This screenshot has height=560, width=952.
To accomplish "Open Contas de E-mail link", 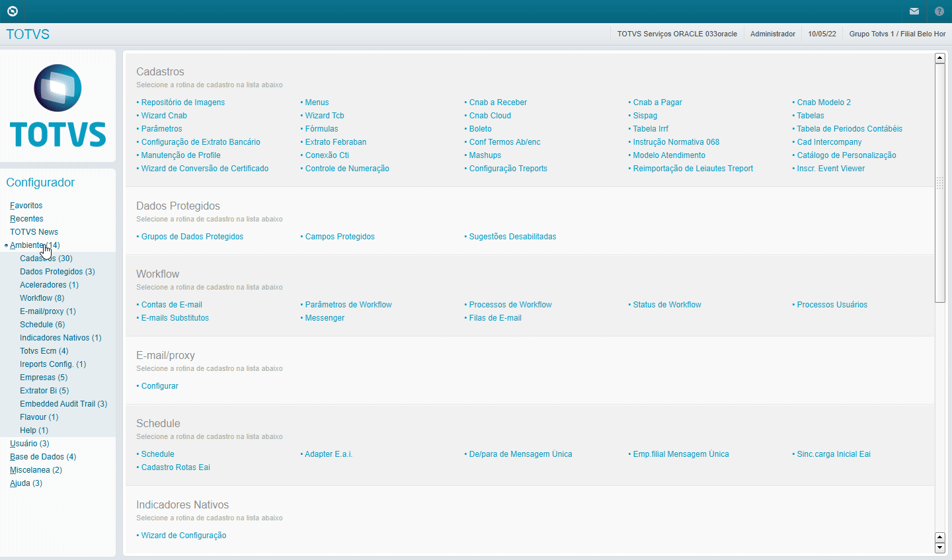I will point(171,305).
